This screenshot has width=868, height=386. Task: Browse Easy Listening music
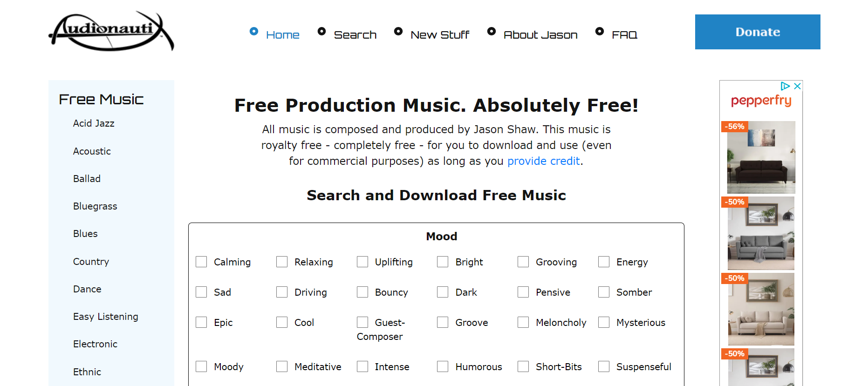(106, 317)
